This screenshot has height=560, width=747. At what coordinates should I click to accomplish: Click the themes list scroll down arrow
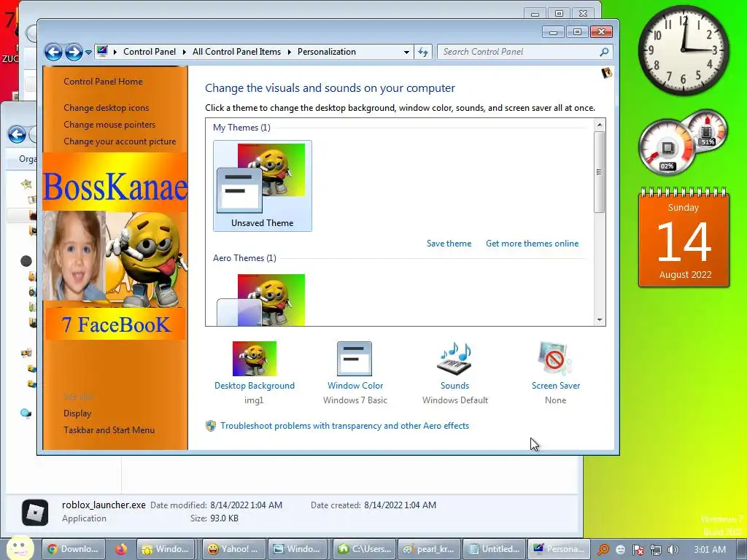tap(600, 320)
